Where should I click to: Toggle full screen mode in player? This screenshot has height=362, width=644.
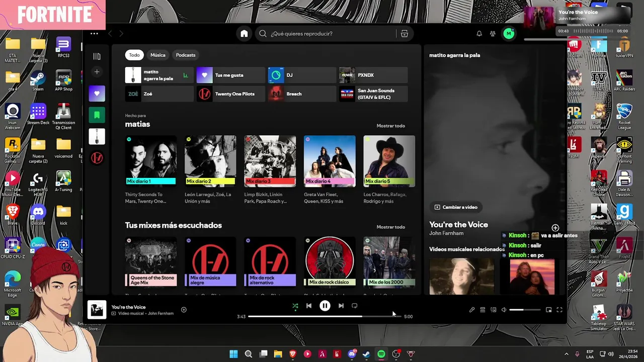click(559, 310)
